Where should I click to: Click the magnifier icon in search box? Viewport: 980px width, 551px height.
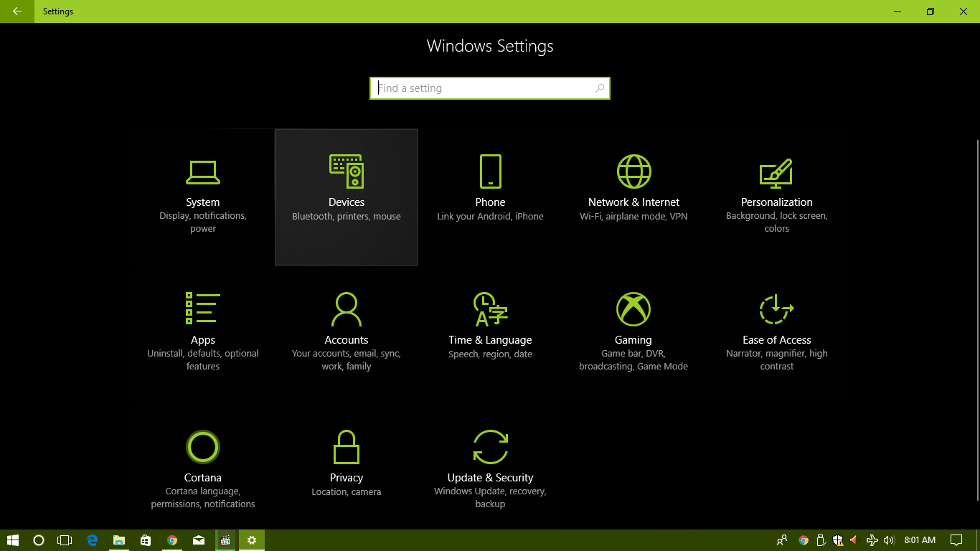click(600, 88)
